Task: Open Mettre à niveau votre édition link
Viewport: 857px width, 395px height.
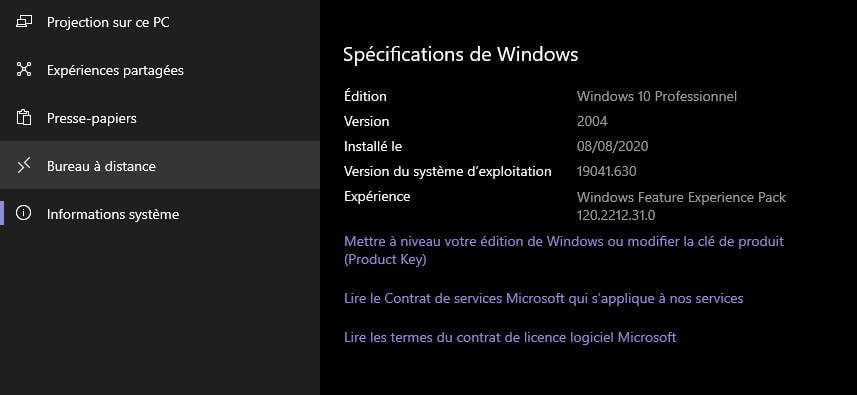Action: (563, 250)
